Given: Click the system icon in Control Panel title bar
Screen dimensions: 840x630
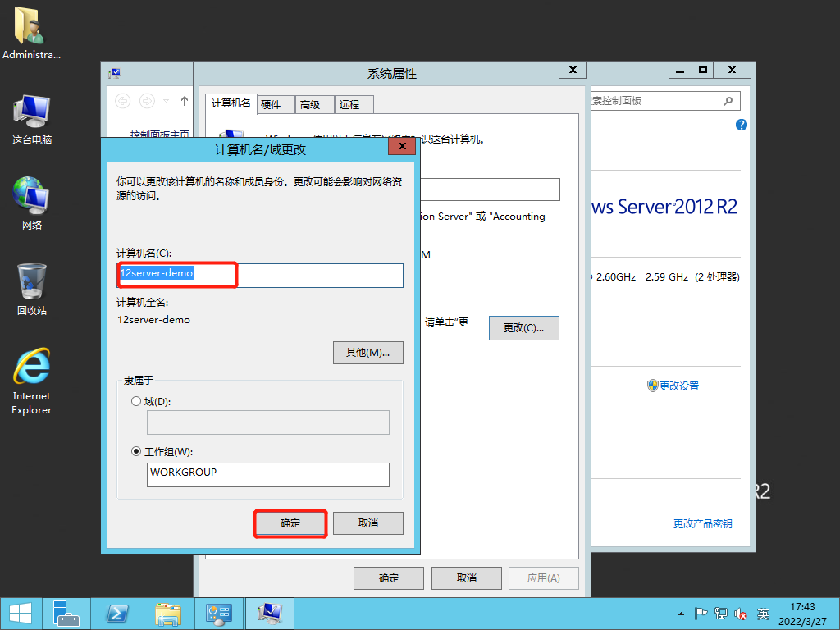Looking at the screenshot, I should (115, 73).
